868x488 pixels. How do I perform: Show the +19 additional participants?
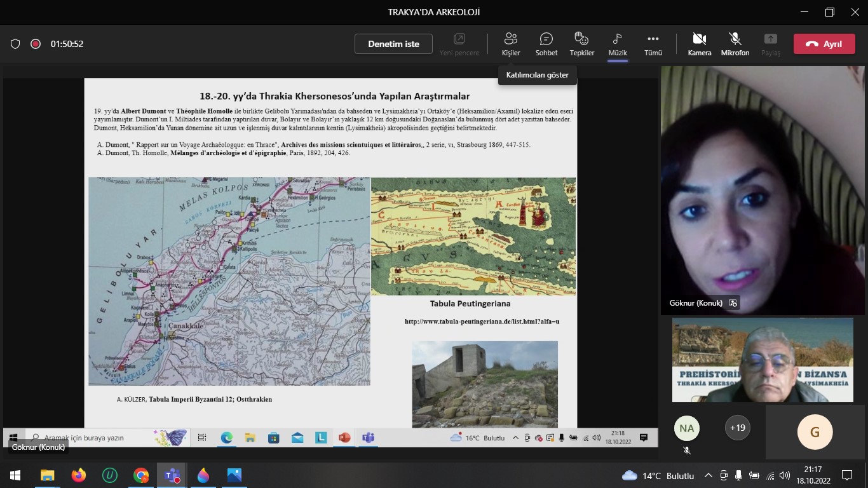point(737,428)
